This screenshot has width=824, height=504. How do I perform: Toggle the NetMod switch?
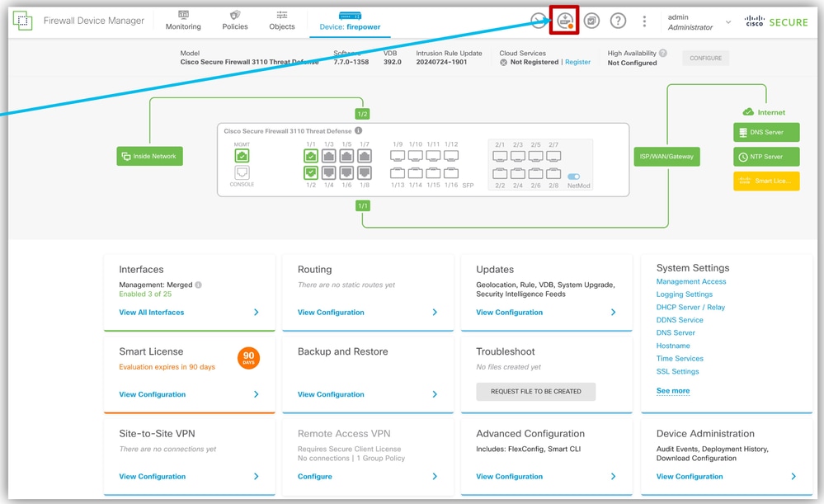click(x=574, y=177)
